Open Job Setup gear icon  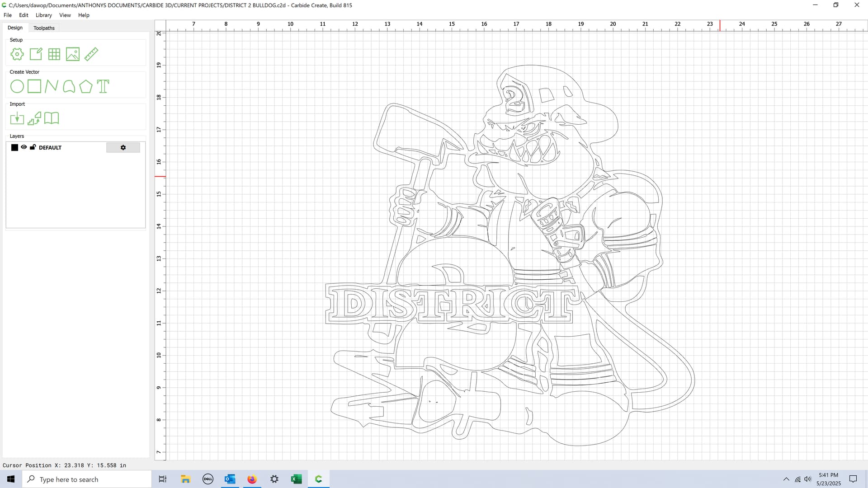17,54
